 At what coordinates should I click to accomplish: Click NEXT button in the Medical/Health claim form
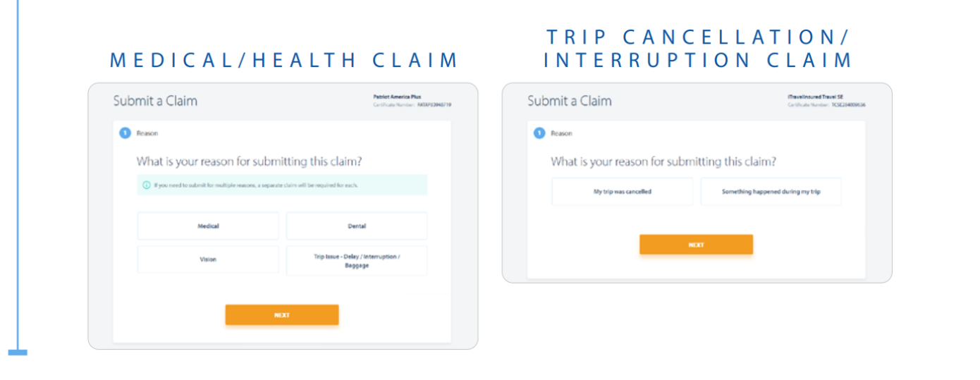(282, 315)
